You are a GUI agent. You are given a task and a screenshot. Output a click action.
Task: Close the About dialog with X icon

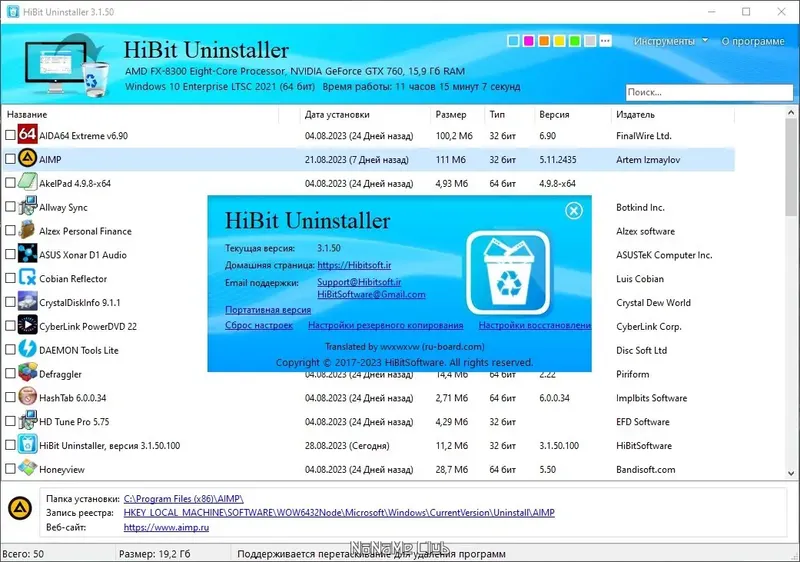[574, 210]
